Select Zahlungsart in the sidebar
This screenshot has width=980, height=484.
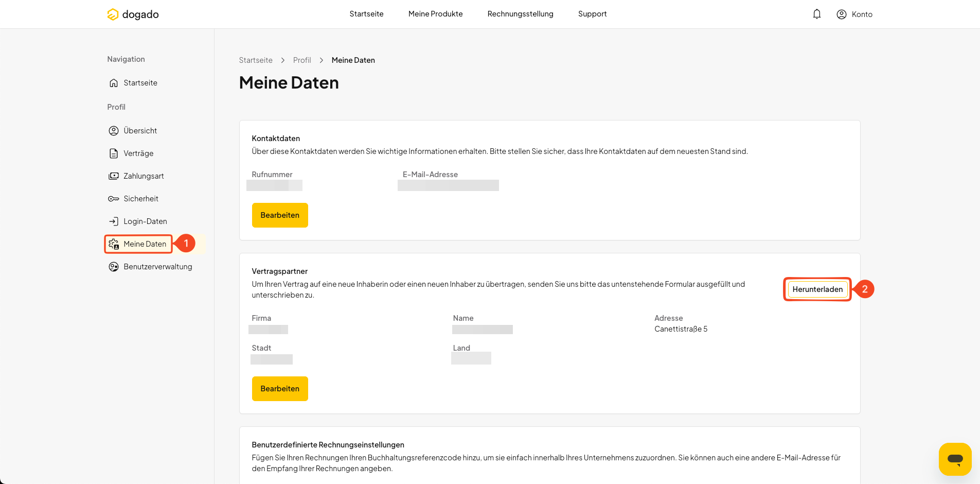point(144,176)
